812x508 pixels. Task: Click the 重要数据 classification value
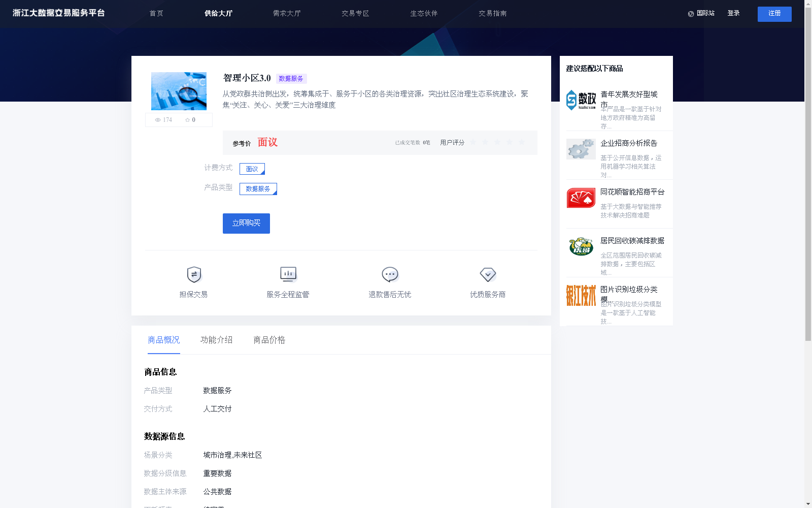click(x=217, y=473)
